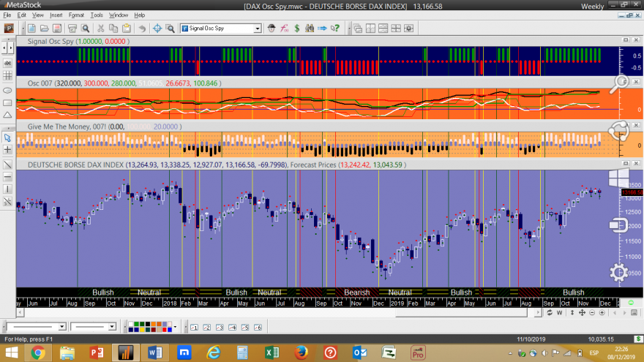Click the Paste clipboard icon
This screenshot has height=362, width=644.
[127, 29]
